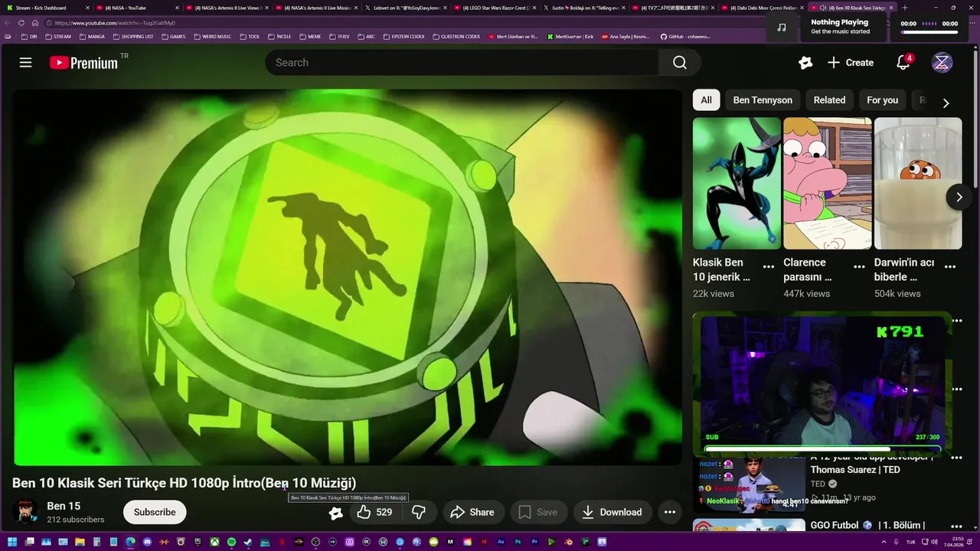Click the subscriber goal 237/300 progress bar
Image resolution: width=980 pixels, height=551 pixels.
[822, 449]
